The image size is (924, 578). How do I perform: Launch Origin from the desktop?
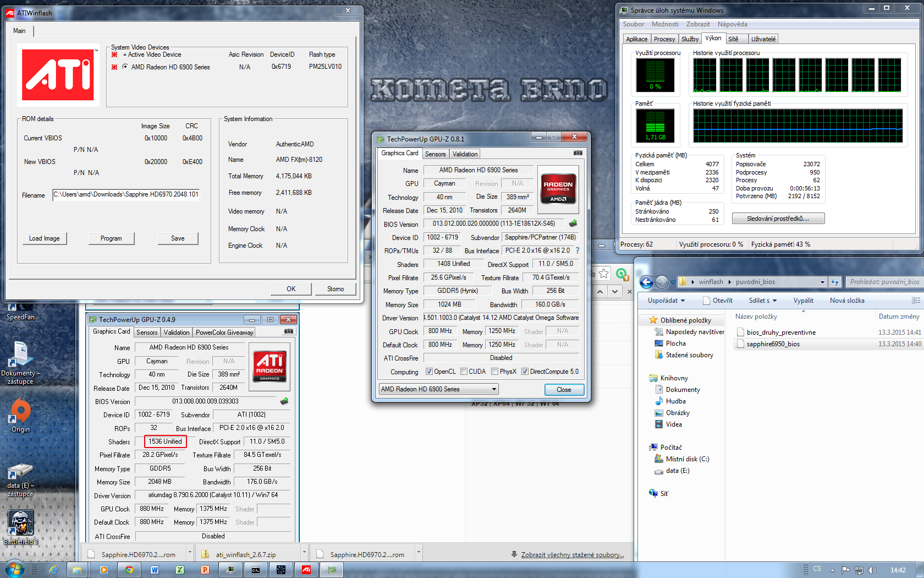20,416
